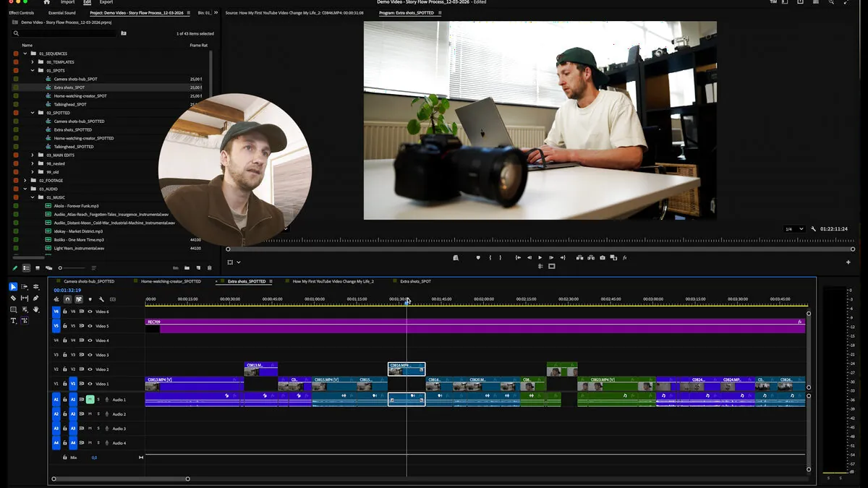
Task: Add a marker in the timeline header
Action: [x=90, y=299]
